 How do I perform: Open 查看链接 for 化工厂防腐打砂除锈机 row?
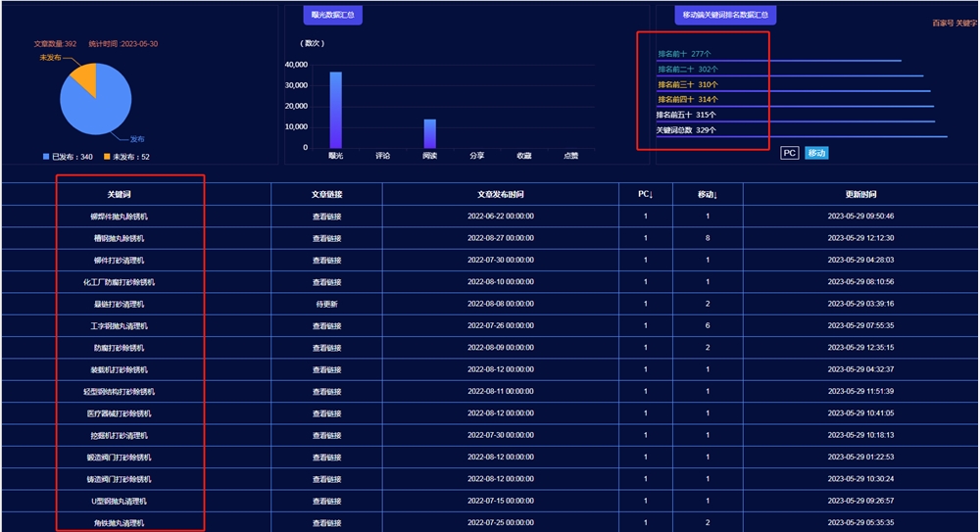click(x=327, y=282)
